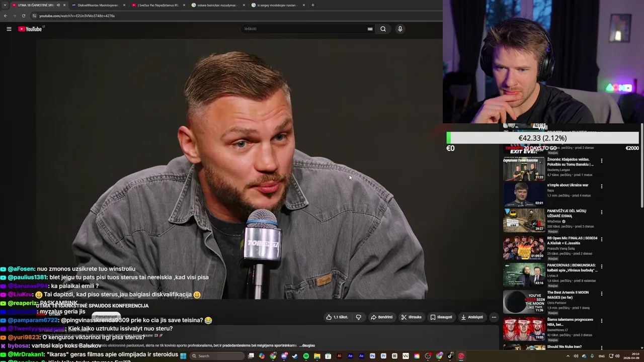Open the tab search dropdown arrow
Screen dimensions: 644x362
pos(4,5)
